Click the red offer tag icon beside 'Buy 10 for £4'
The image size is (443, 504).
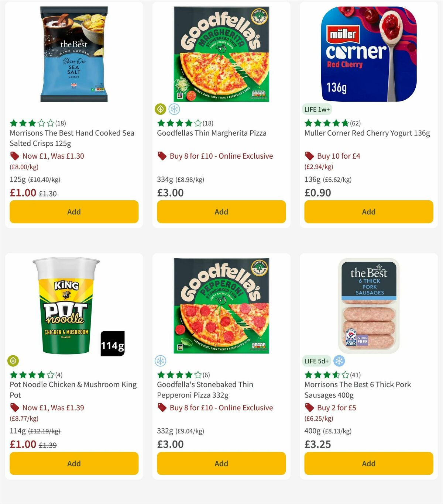(x=309, y=156)
